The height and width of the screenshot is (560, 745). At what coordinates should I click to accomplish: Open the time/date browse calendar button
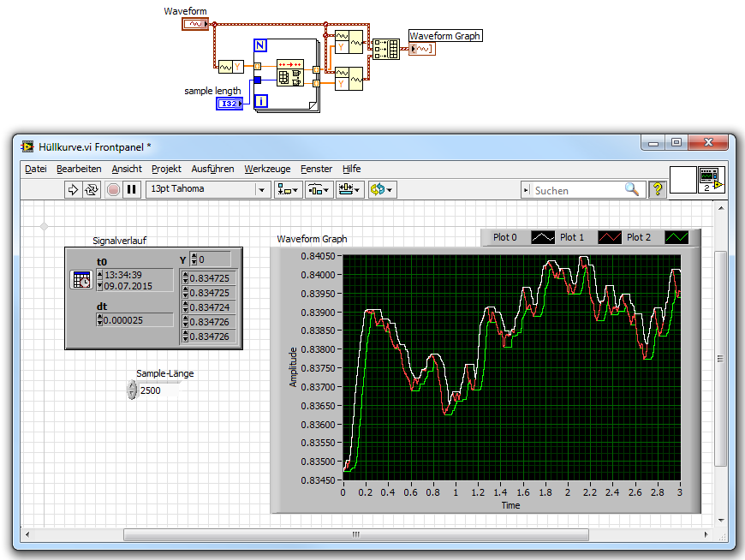pyautogui.click(x=81, y=280)
